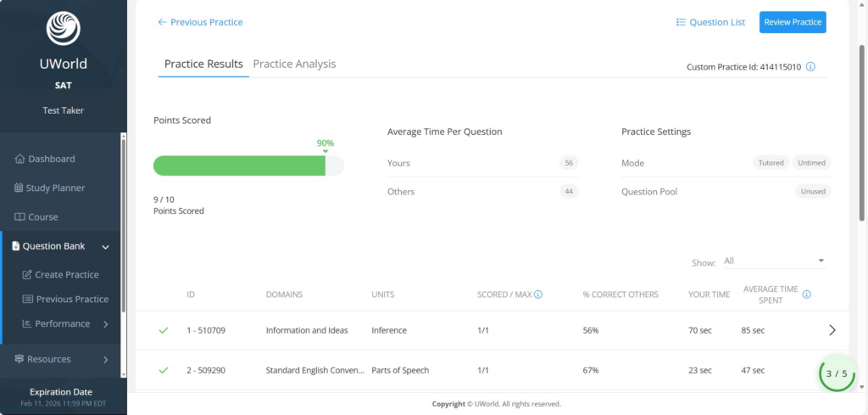Click the scroll down arrow of page scrollbar
The height and width of the screenshot is (415, 868).
click(862, 387)
